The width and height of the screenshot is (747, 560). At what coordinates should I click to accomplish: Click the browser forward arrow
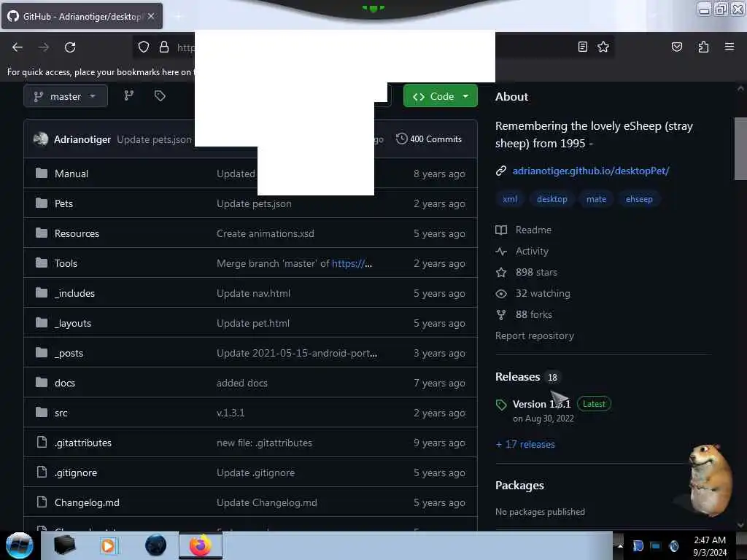coord(44,47)
